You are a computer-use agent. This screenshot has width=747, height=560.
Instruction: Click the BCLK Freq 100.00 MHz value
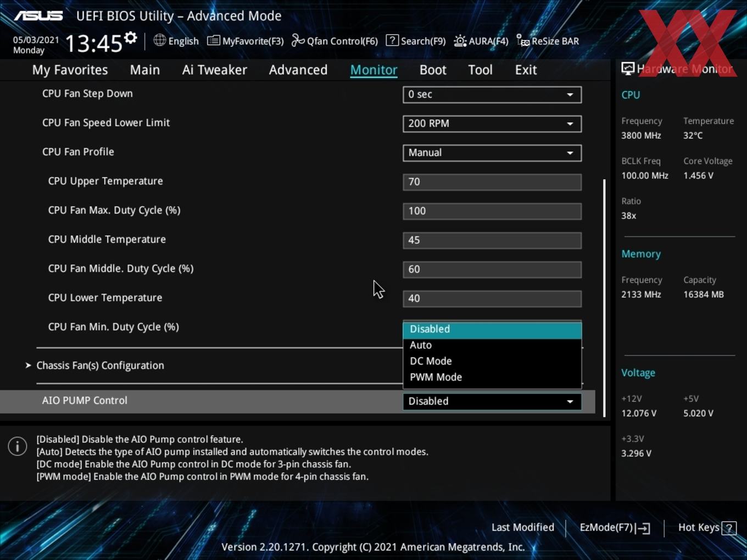pyautogui.click(x=645, y=176)
